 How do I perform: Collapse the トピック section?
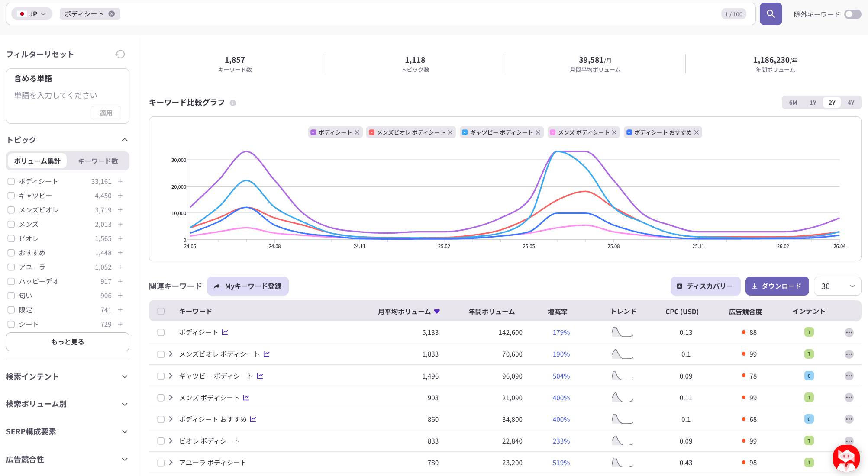125,140
